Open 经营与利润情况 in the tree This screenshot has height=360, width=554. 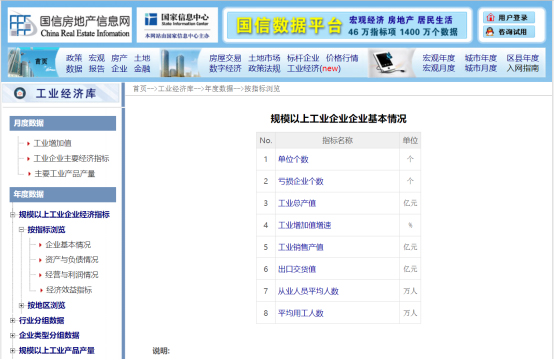[x=72, y=275]
